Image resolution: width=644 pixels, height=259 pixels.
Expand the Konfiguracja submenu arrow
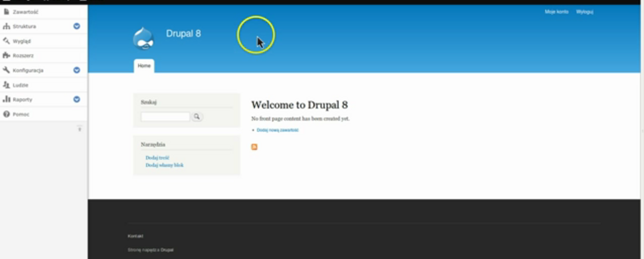(x=77, y=70)
